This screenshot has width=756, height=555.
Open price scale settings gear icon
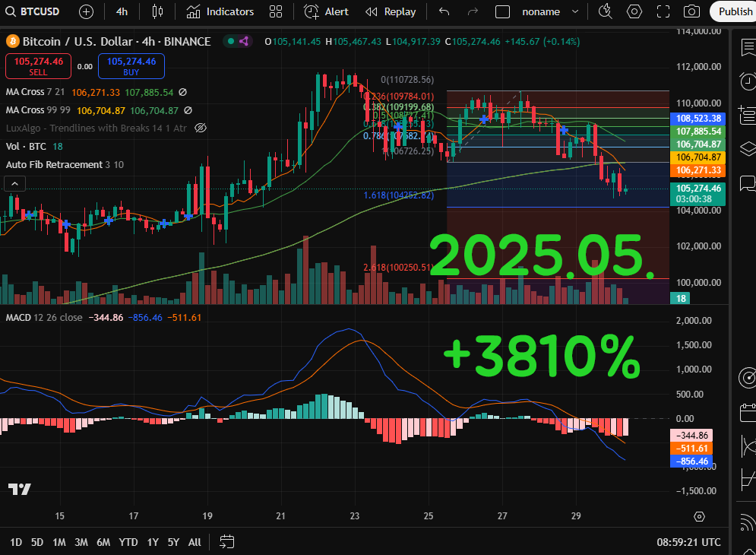699,517
